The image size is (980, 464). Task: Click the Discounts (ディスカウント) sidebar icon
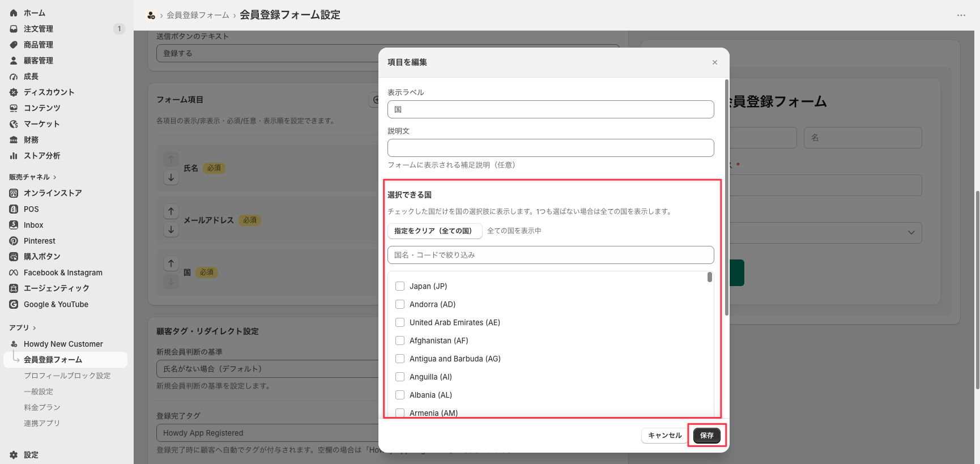[x=14, y=92]
